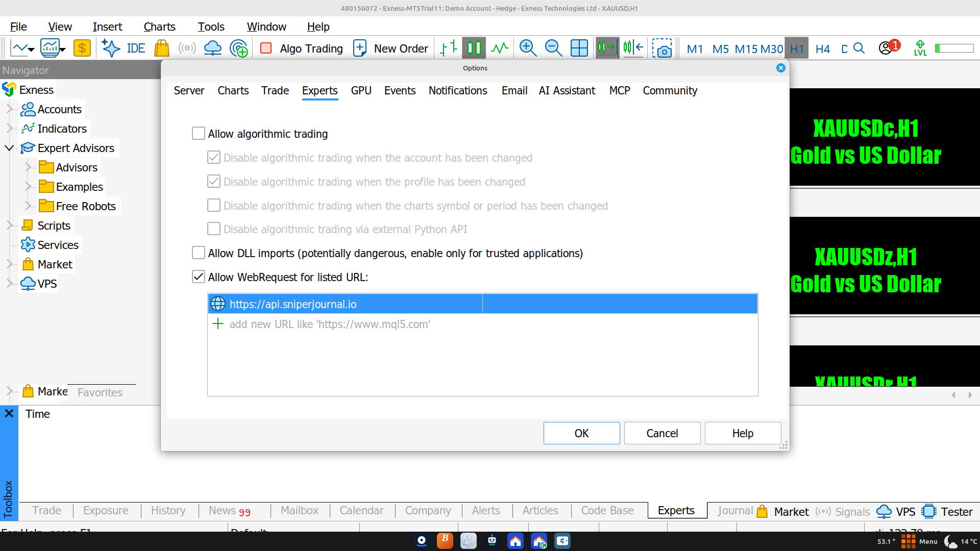The height and width of the screenshot is (551, 980).
Task: Select the M1 timeframe
Action: pyautogui.click(x=695, y=49)
